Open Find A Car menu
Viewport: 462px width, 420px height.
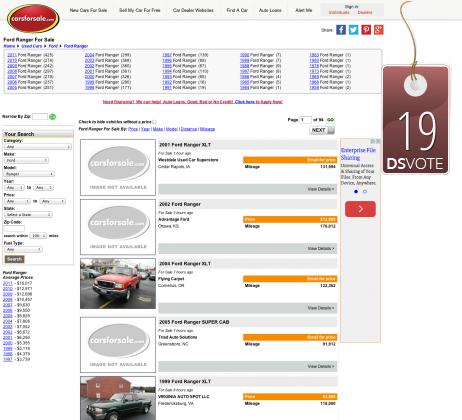click(x=237, y=10)
